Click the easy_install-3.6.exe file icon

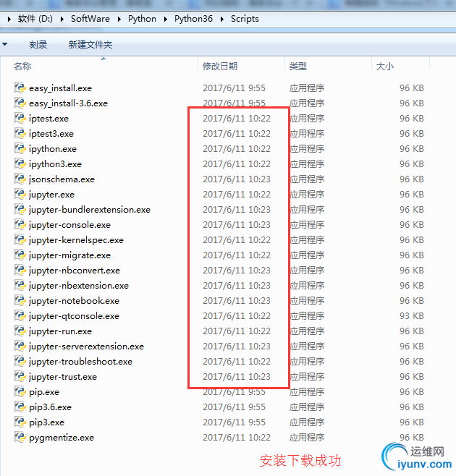(20, 103)
